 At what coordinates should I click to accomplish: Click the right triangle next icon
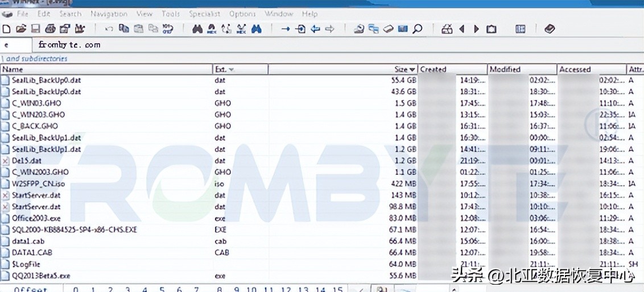coord(476,29)
